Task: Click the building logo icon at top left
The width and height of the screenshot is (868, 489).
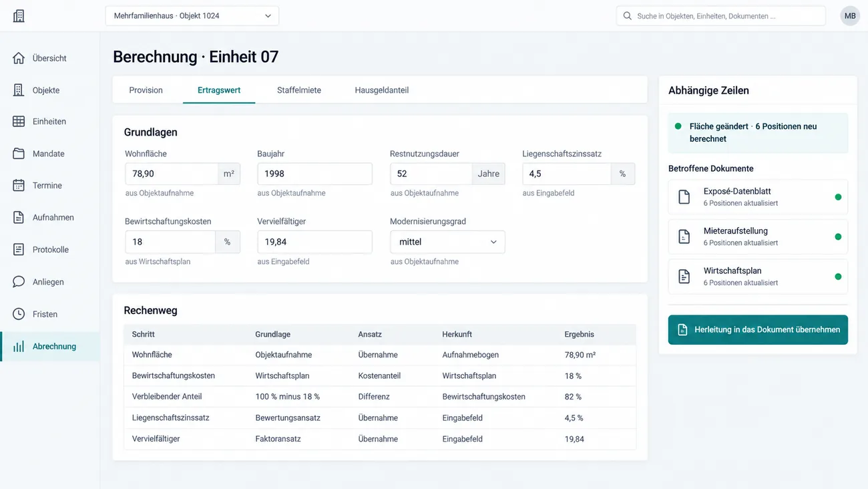Action: [19, 16]
